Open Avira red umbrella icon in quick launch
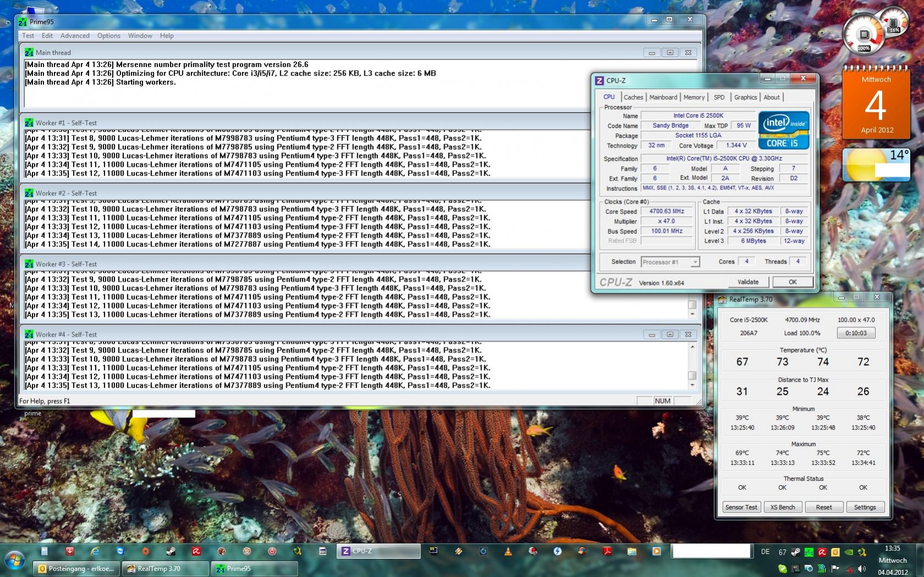 pos(196,551)
